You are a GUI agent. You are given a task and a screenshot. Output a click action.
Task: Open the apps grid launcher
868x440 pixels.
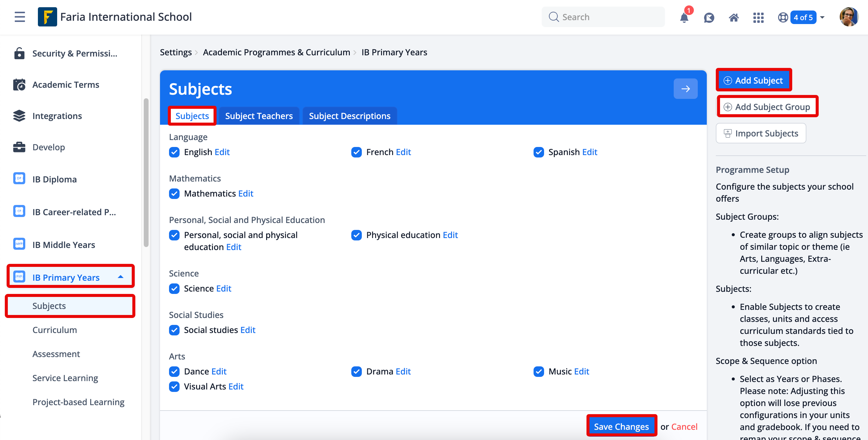(x=758, y=17)
